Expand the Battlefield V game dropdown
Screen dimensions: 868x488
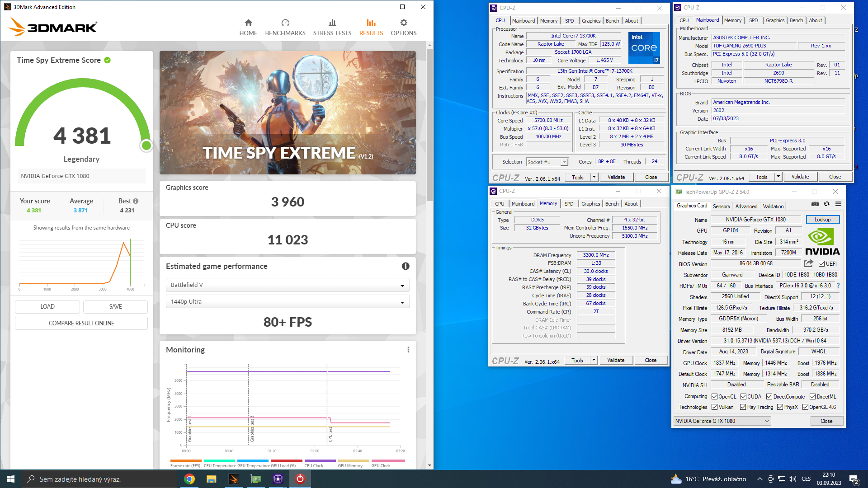(288, 285)
